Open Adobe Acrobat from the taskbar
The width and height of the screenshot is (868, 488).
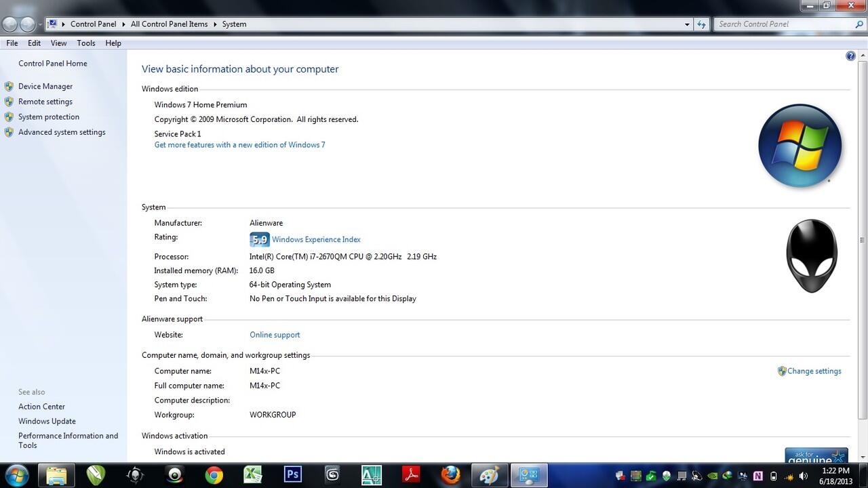point(411,474)
